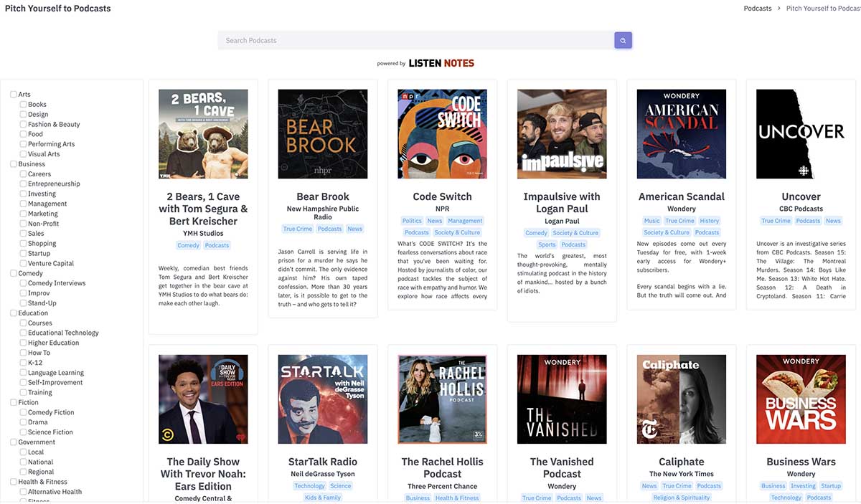
Task: Click True Crime tag under Bear Brook
Action: coord(298,229)
